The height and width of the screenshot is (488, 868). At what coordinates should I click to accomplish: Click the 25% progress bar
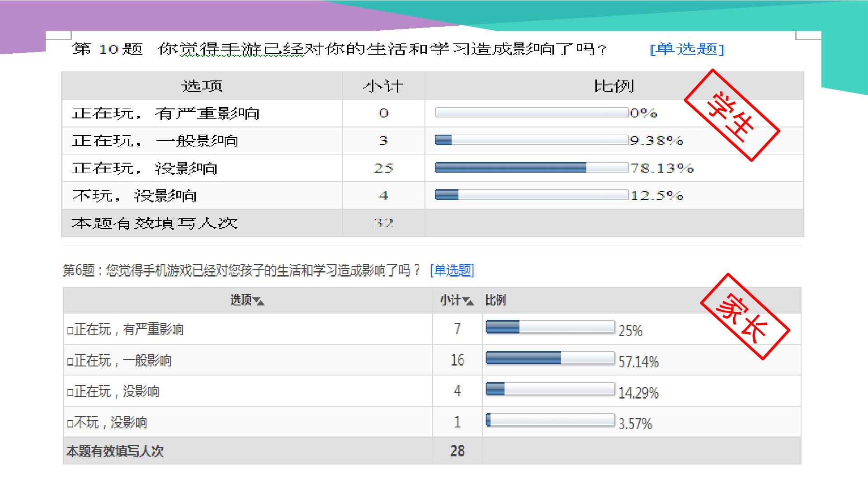550,327
